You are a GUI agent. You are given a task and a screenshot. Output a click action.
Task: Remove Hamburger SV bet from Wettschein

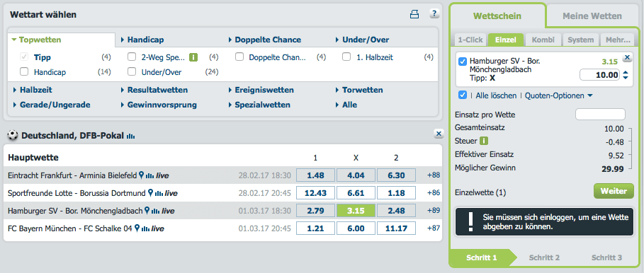[627, 57]
